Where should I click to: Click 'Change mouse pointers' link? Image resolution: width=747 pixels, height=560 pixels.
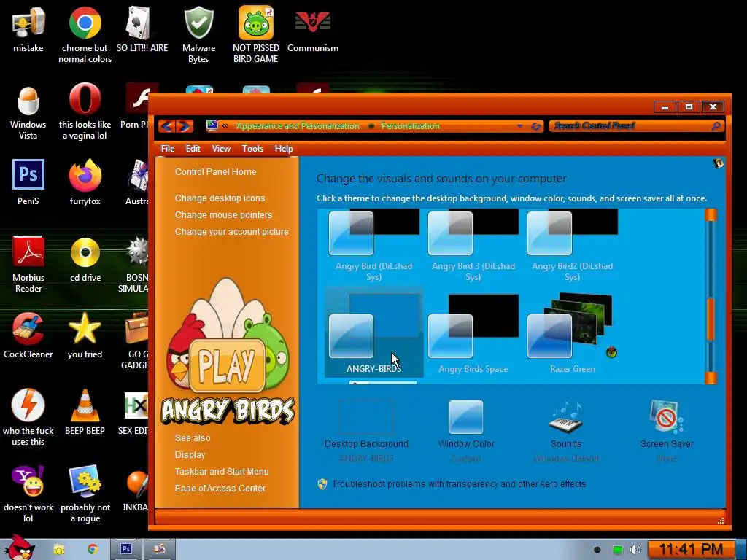pos(223,215)
